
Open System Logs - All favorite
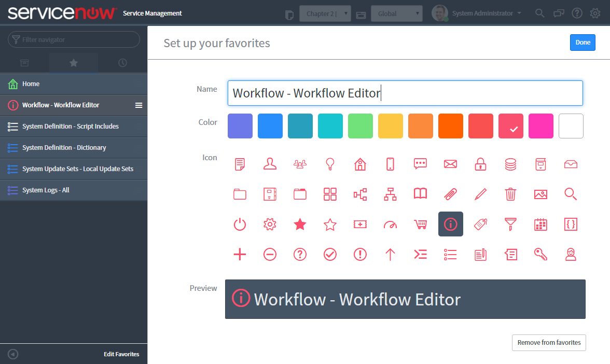tap(74, 190)
